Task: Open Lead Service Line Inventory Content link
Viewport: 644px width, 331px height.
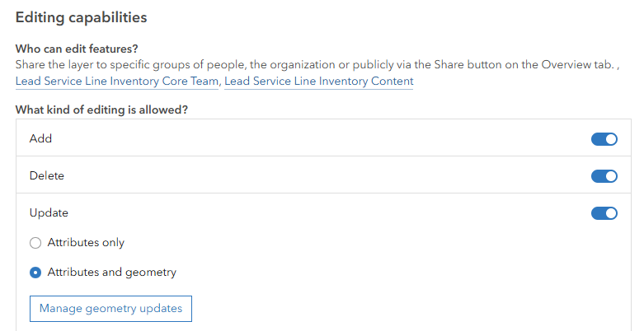Action: coord(318,82)
